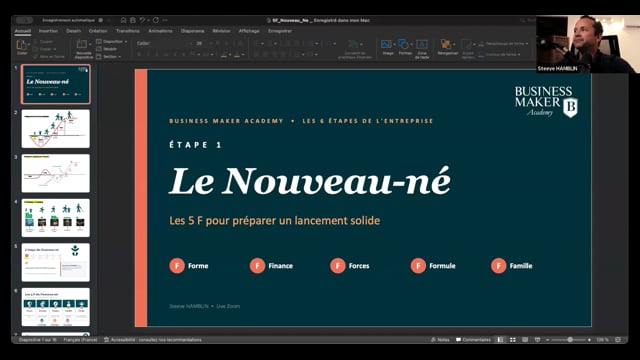Start the slideshow from status bar icon

(x=538, y=340)
